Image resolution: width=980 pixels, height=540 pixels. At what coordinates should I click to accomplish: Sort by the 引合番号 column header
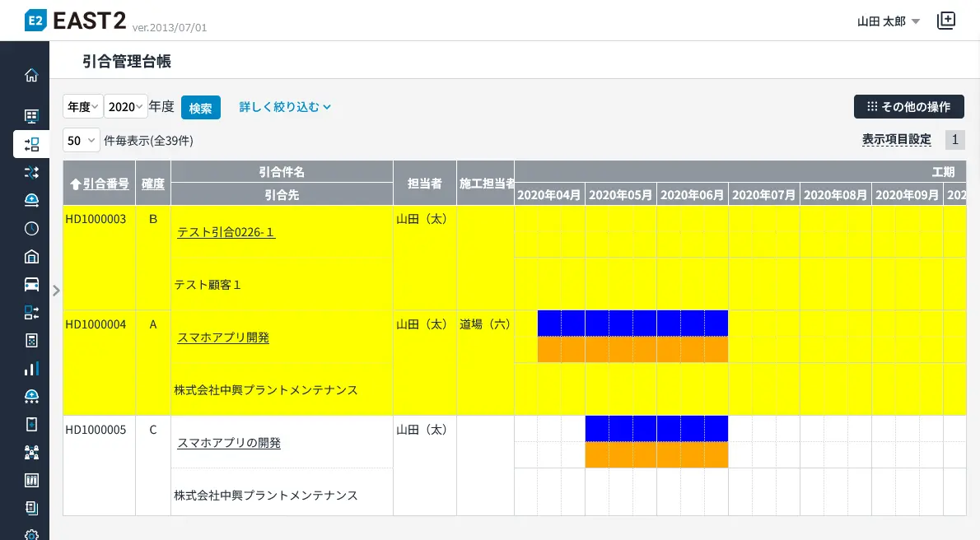pos(100,184)
